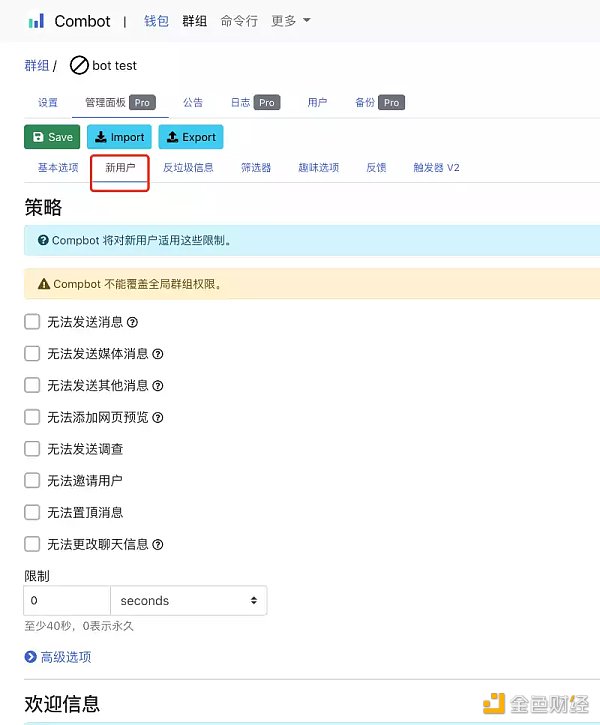Click the Combot bar-chart logo icon

pos(36,21)
